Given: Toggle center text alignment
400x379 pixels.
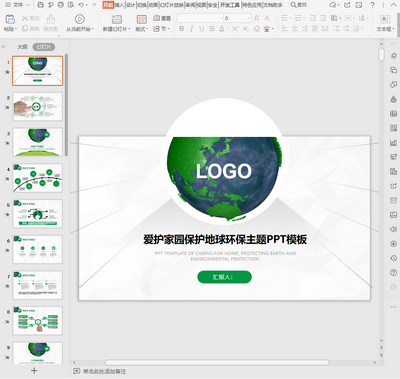Looking at the screenshot, I should click(x=295, y=29).
